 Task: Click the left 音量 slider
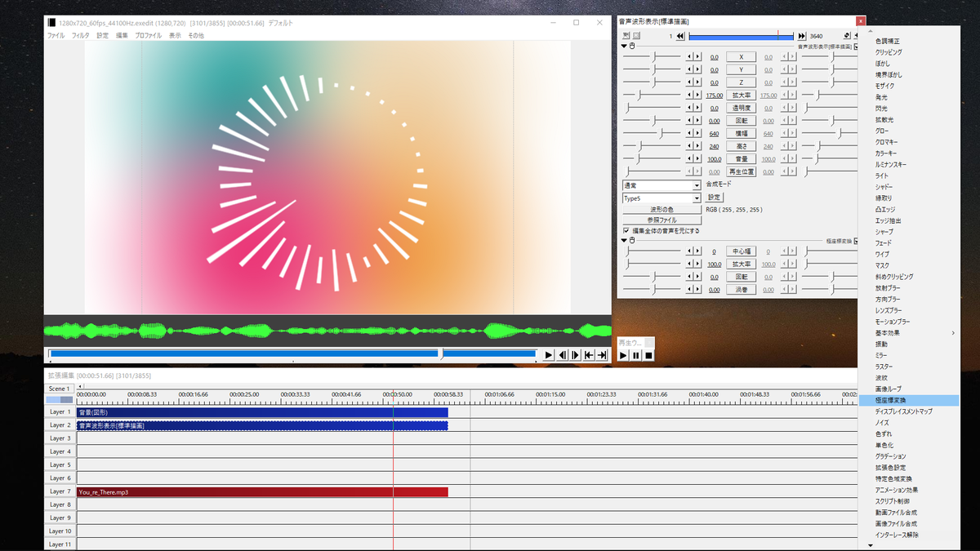(652, 159)
